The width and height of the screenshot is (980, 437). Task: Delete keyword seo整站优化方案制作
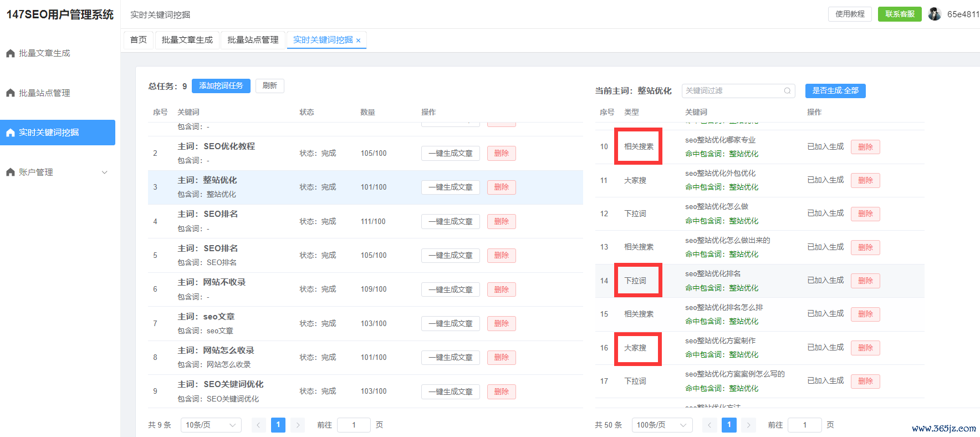pos(865,348)
